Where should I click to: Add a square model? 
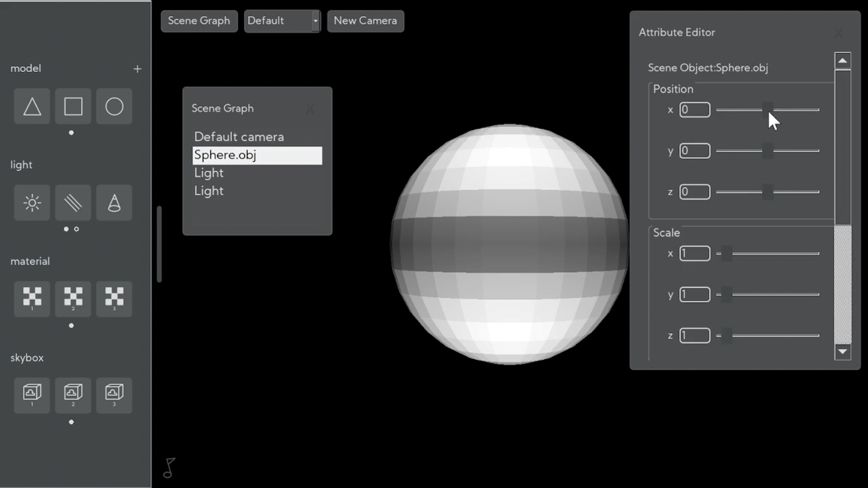pos(73,106)
